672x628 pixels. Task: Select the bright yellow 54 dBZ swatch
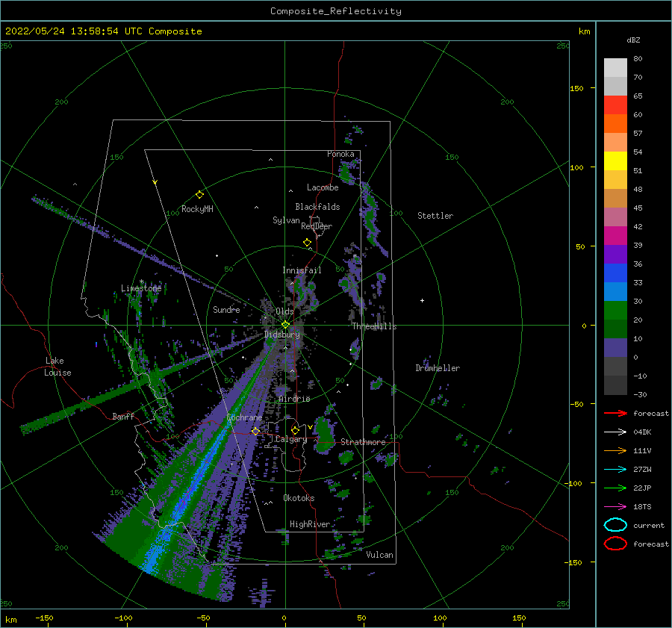click(615, 161)
